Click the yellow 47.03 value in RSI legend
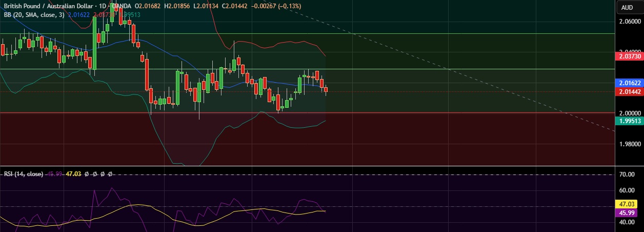 click(x=74, y=174)
